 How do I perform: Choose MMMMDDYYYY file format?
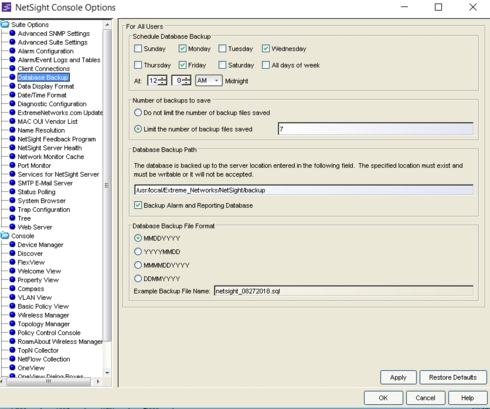click(x=138, y=265)
